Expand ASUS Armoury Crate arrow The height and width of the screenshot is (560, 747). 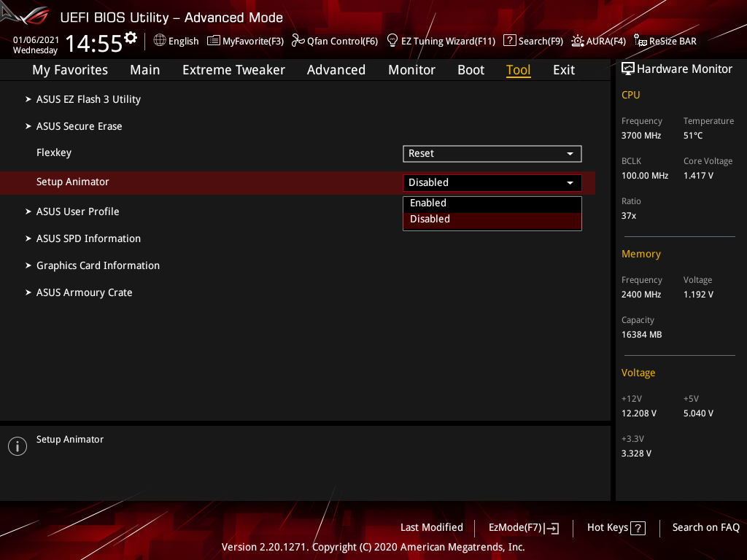pyautogui.click(x=28, y=292)
